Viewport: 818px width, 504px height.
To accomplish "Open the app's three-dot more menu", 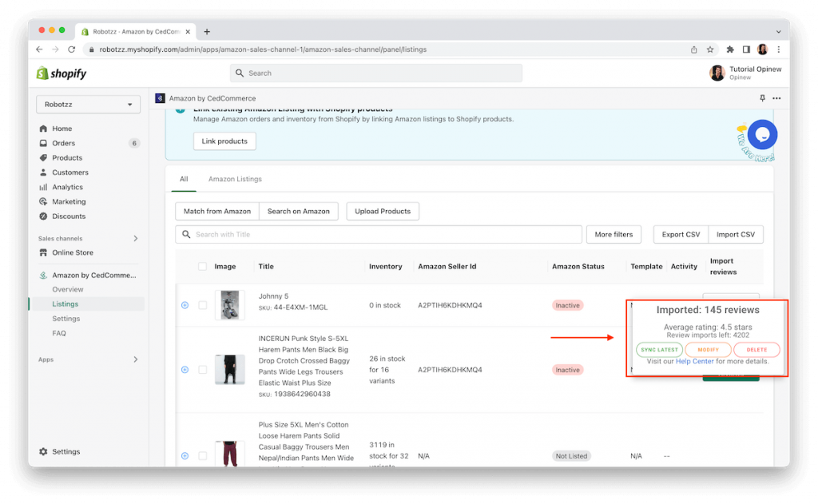I will 776,98.
